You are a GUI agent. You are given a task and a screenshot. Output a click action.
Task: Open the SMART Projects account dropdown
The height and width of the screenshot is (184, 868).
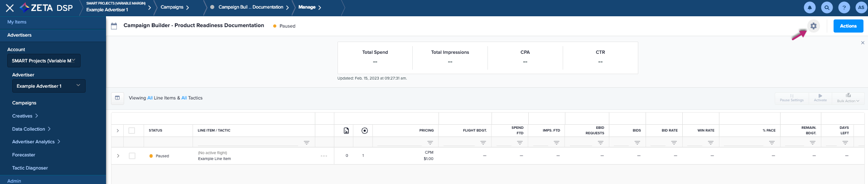(43, 61)
